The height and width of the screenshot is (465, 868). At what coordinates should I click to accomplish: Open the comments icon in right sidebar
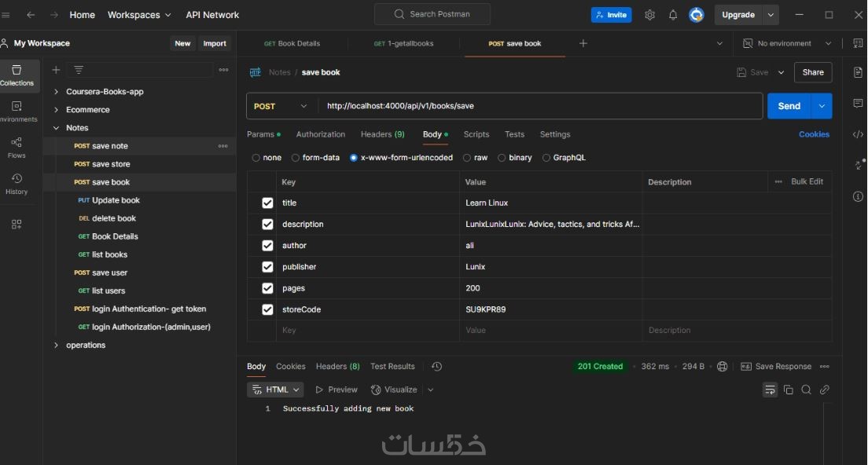coord(858,104)
